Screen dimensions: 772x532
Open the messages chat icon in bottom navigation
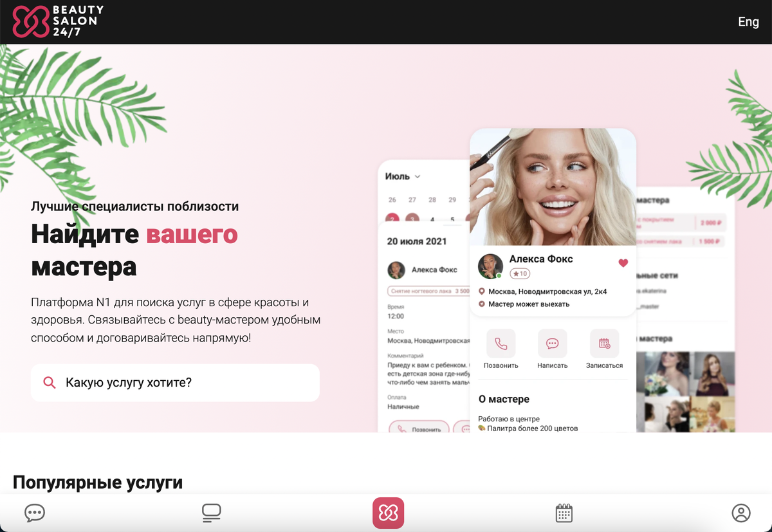pos(35,513)
